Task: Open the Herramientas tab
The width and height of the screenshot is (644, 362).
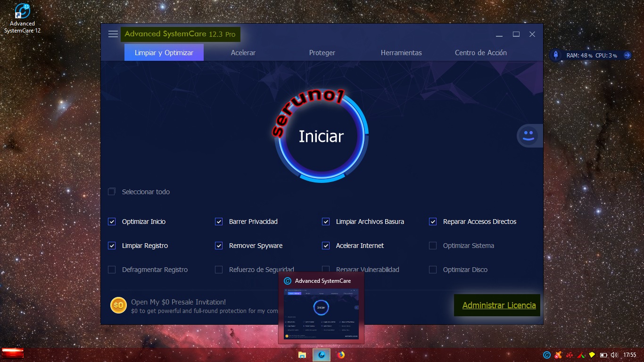Action: pyautogui.click(x=401, y=52)
